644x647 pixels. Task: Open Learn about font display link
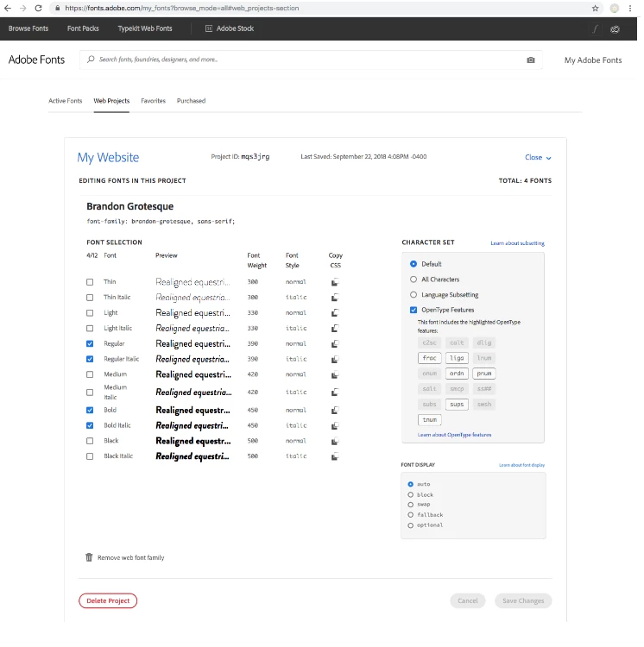click(x=521, y=465)
